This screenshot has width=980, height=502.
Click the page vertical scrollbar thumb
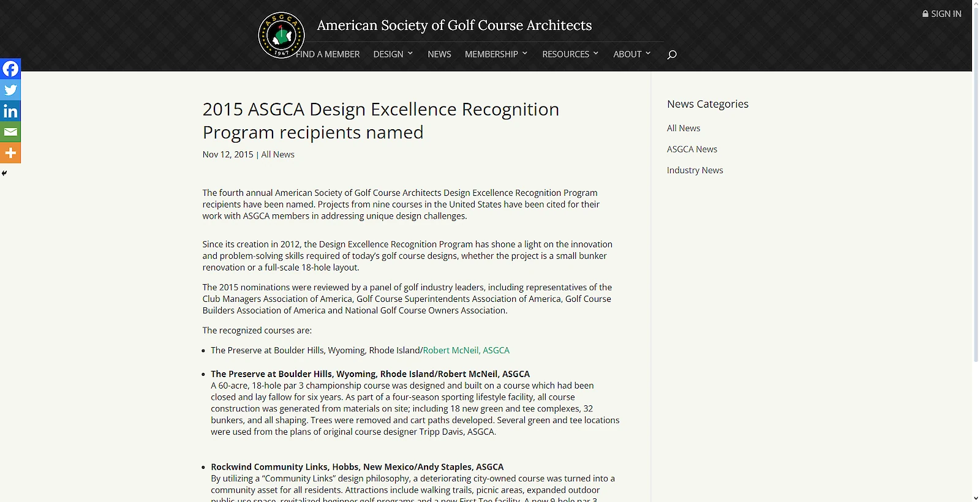point(976,184)
